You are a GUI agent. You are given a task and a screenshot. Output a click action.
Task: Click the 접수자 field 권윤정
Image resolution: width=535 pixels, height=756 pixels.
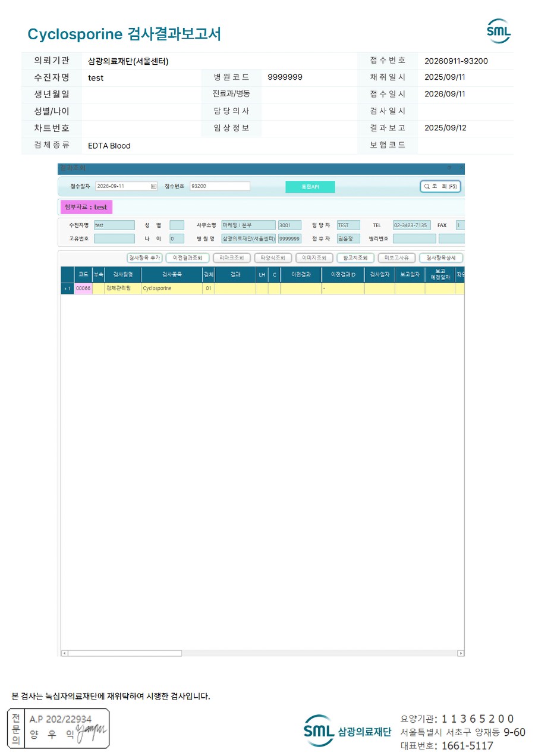(x=348, y=239)
